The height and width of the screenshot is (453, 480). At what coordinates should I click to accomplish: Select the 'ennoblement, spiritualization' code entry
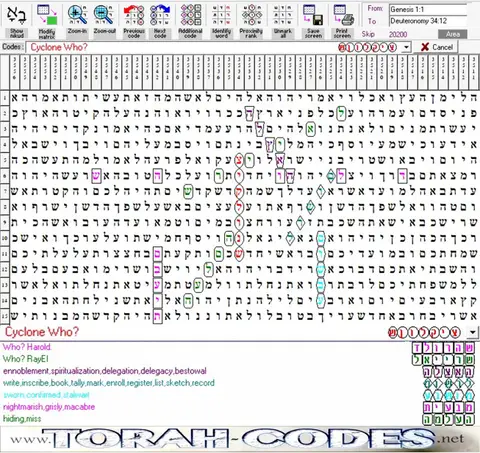(x=105, y=371)
